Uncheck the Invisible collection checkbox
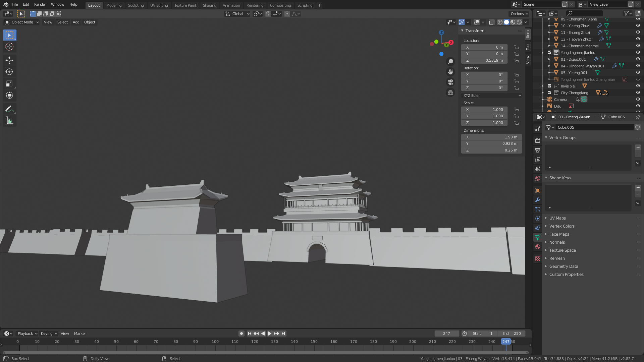The height and width of the screenshot is (362, 644). pos(549,86)
